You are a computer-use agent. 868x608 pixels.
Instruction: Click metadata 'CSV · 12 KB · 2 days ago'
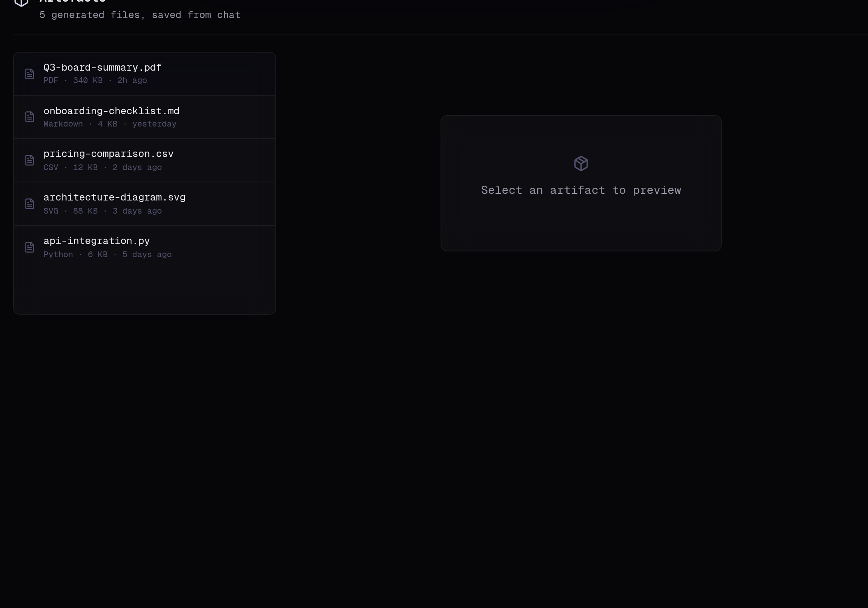tap(103, 168)
